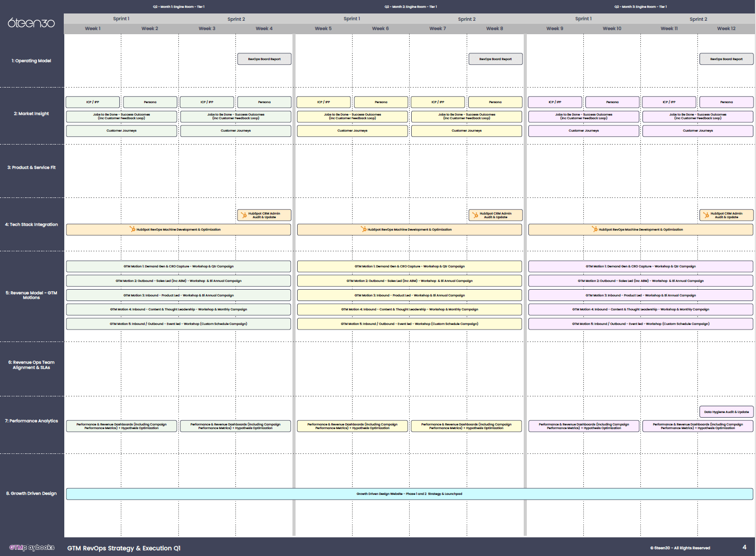Click the Week 6 column header

(380, 28)
